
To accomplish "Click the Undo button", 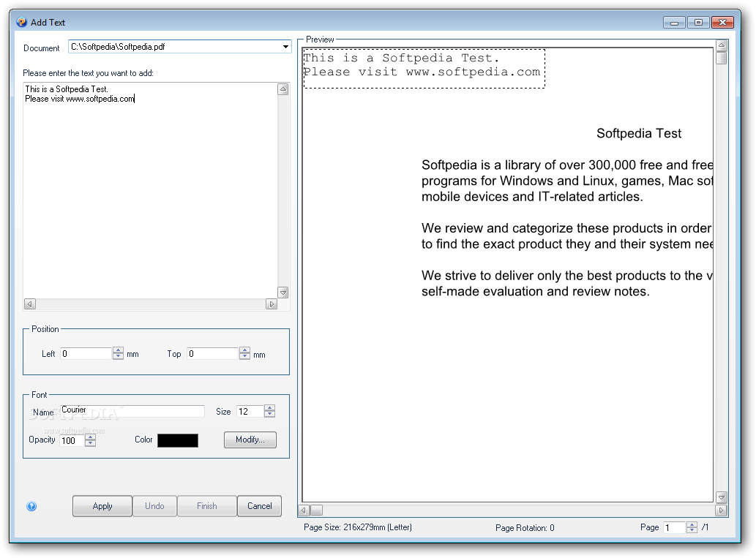I will click(x=154, y=506).
